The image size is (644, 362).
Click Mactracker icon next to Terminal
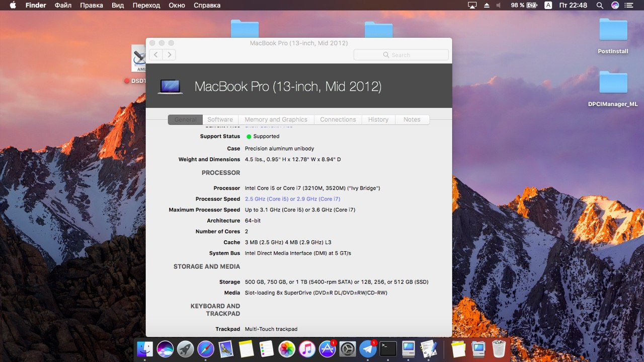[x=409, y=348]
